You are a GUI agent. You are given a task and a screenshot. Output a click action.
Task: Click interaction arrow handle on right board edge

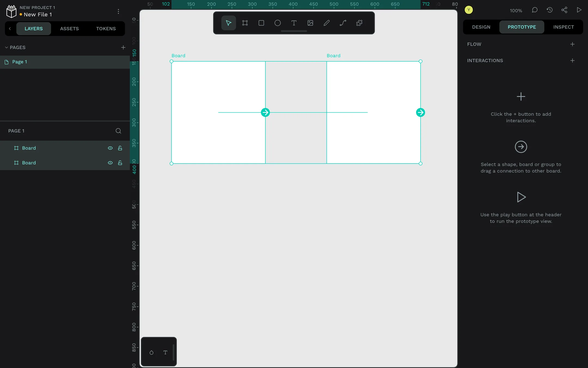(x=420, y=112)
